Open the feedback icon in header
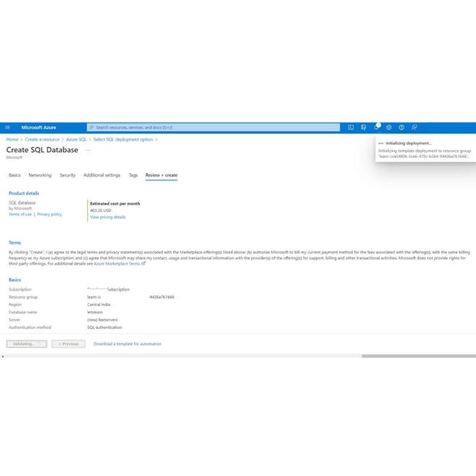This screenshot has height=476, width=476. [414, 128]
